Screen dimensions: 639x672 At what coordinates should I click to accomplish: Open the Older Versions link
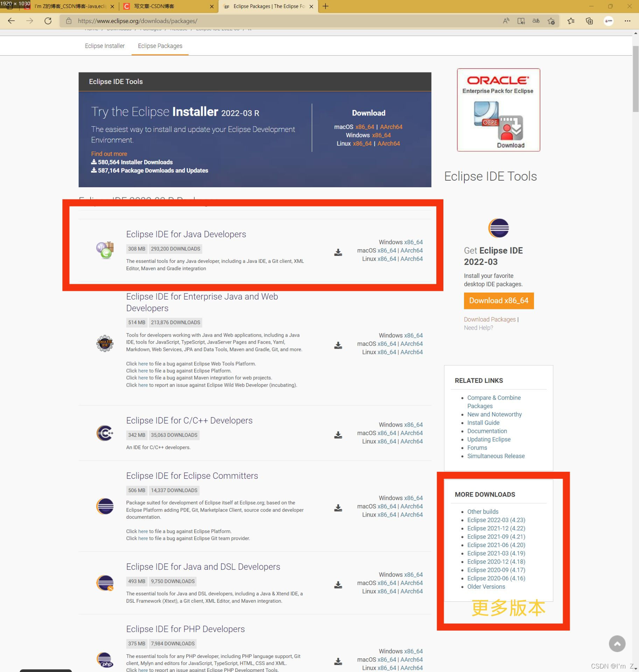click(x=486, y=587)
